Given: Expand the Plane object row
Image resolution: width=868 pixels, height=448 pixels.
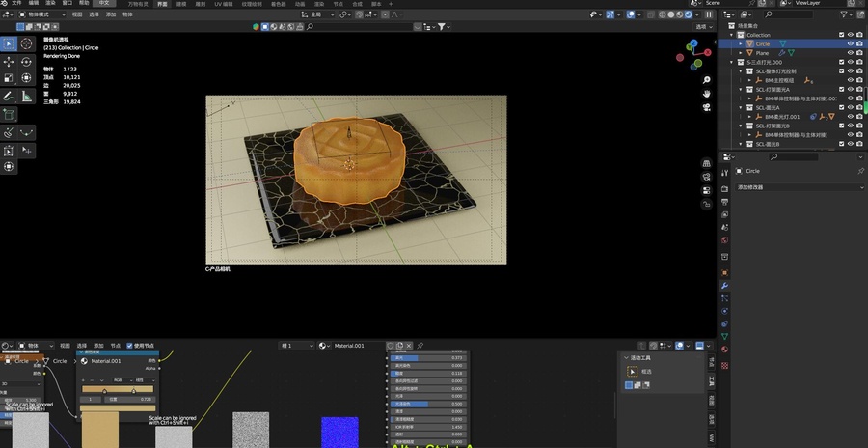Looking at the screenshot, I should point(742,53).
